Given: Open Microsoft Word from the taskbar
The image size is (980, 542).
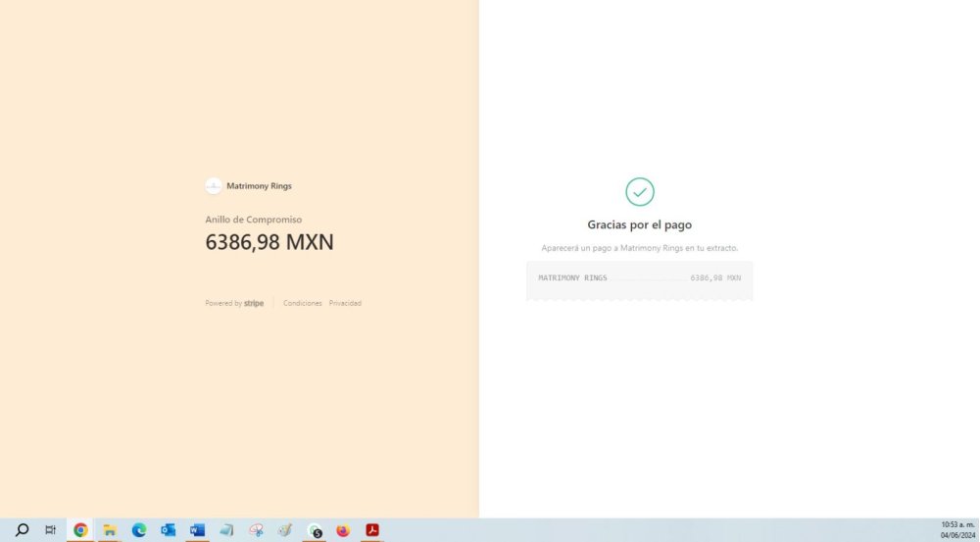Looking at the screenshot, I should point(198,530).
